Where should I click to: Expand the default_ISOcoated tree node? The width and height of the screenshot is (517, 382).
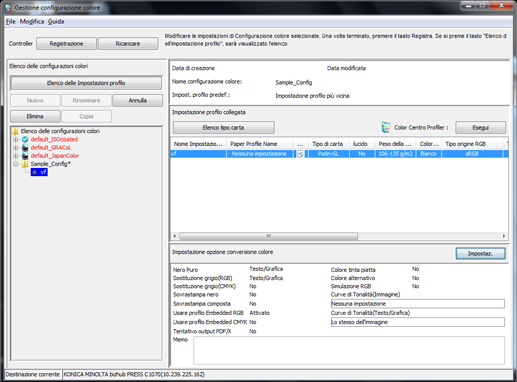click(x=15, y=139)
